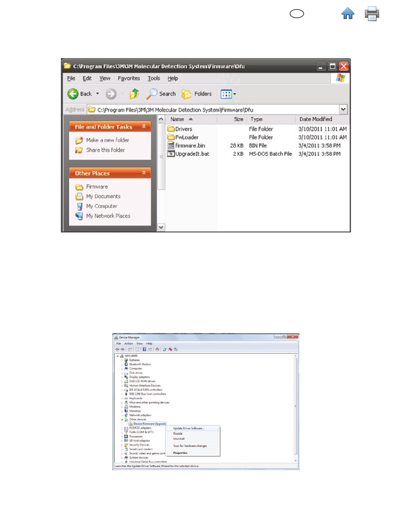Open the Tools menu

(x=154, y=78)
